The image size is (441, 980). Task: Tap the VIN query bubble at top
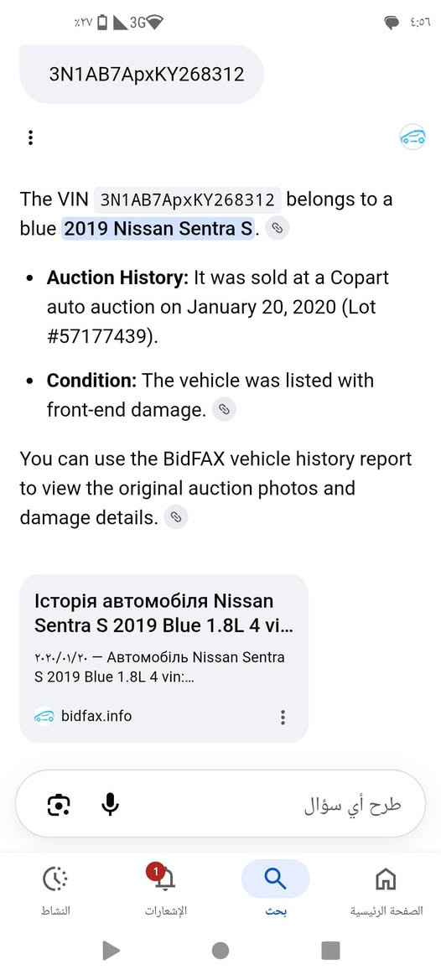click(x=142, y=75)
